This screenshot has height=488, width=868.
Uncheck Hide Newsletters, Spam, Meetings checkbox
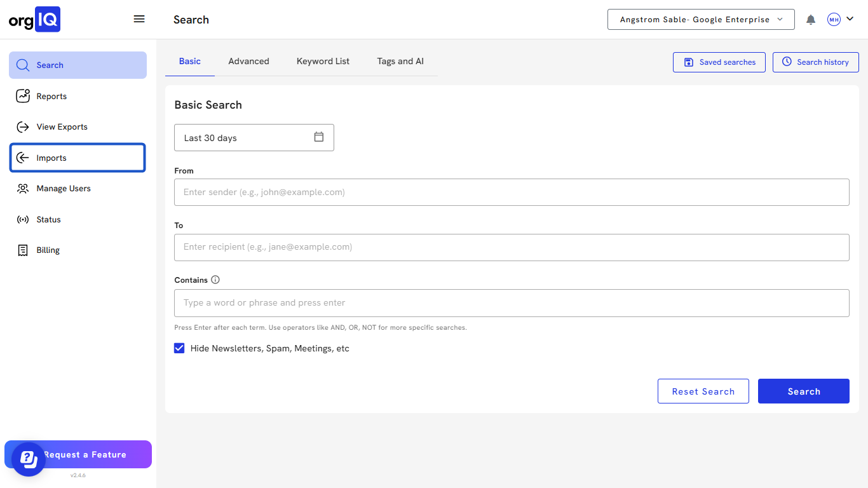[179, 348]
